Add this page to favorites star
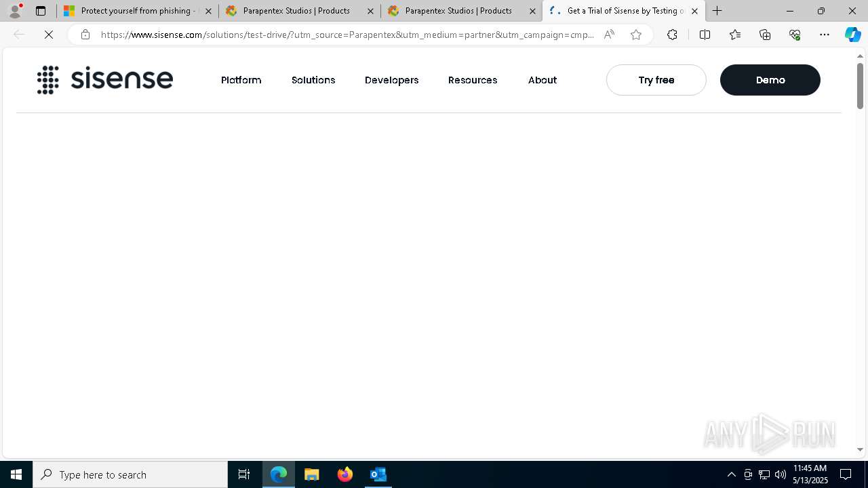The height and width of the screenshot is (488, 868). pyautogui.click(x=635, y=35)
